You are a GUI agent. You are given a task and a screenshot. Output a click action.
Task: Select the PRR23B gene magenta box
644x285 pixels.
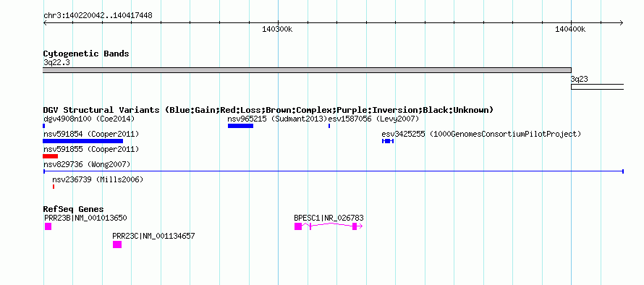click(x=48, y=226)
